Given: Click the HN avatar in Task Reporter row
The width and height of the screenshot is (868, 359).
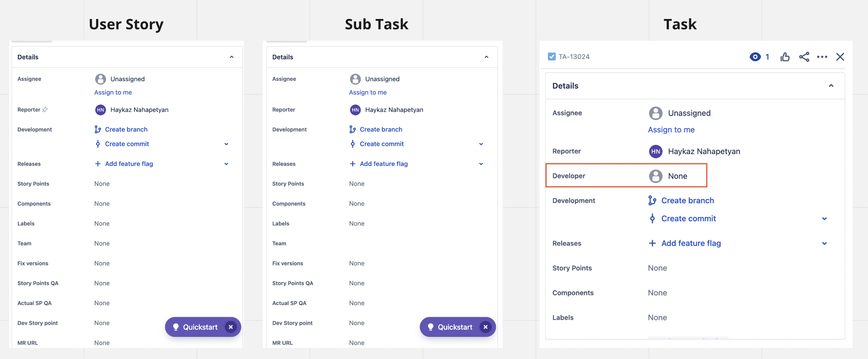Looking at the screenshot, I should coord(656,151).
